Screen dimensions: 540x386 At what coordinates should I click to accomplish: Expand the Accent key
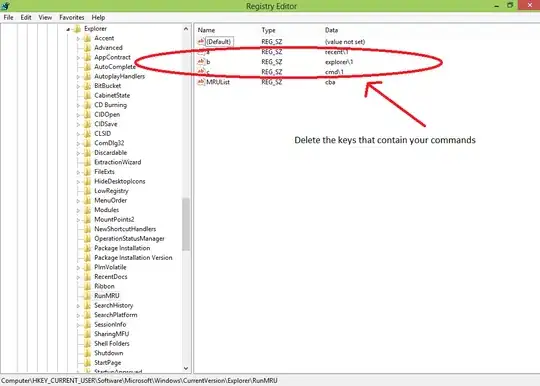click(x=78, y=39)
